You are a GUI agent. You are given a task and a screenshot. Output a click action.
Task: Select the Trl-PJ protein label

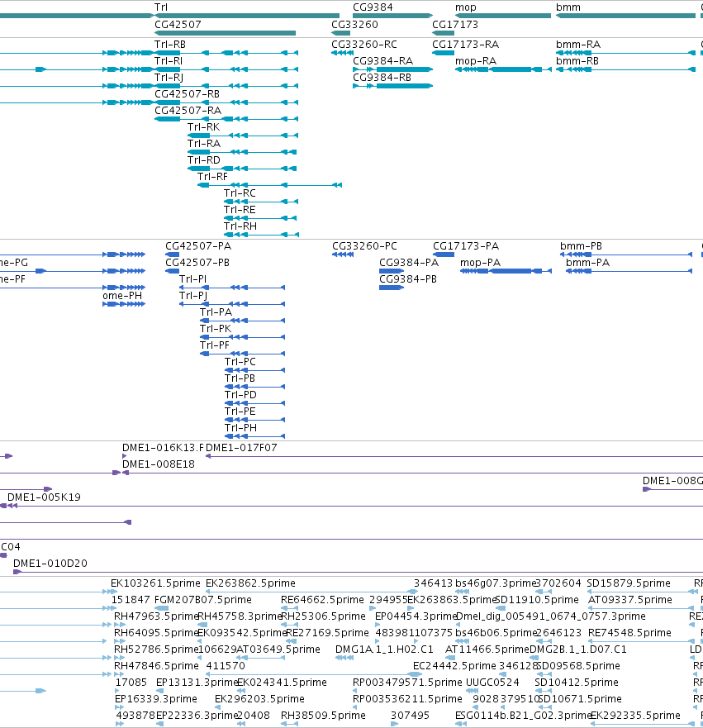click(193, 296)
